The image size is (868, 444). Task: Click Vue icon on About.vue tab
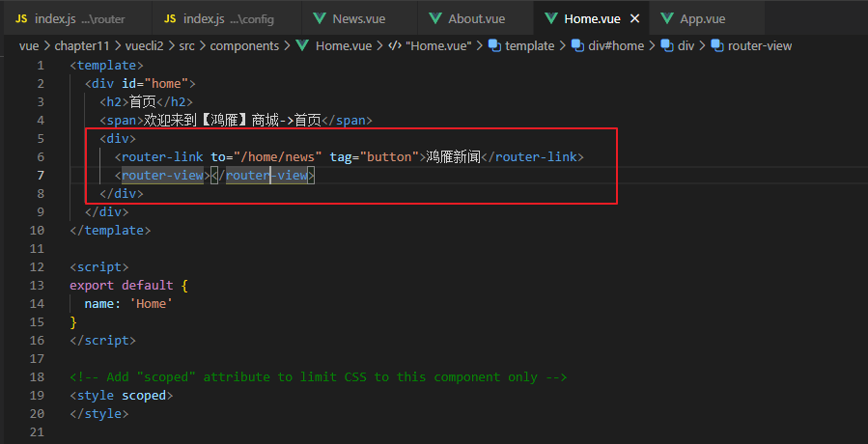point(435,18)
